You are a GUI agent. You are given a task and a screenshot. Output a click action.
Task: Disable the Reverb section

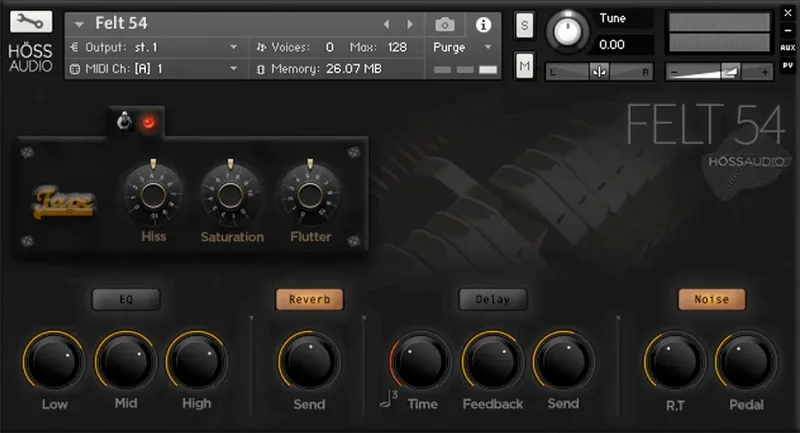point(309,299)
